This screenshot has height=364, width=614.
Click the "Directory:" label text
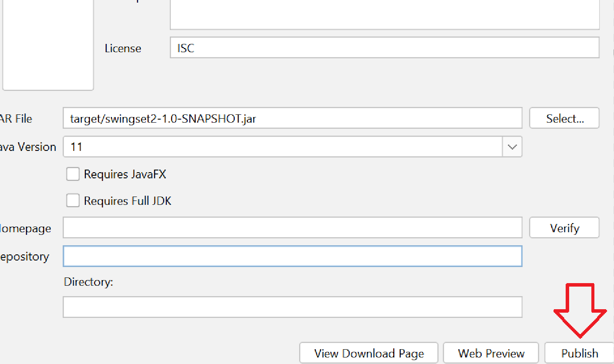[88, 282]
